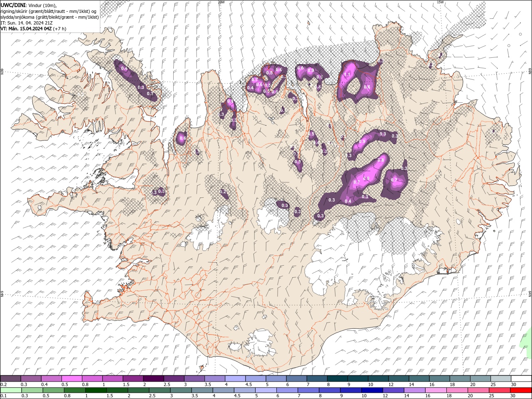Click the bright red swatch labeled 30 in lower scale

[520, 390]
